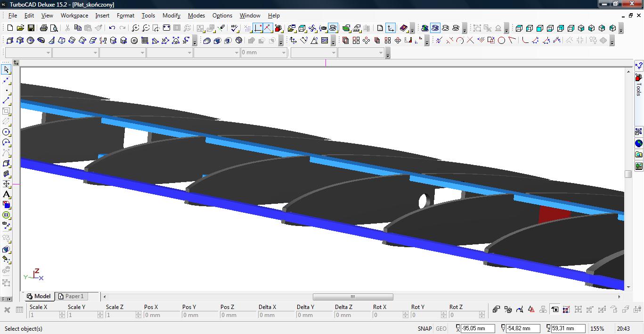The image size is (644, 334).
Task: Open the 0 mm width dropdown
Action: tap(284, 53)
